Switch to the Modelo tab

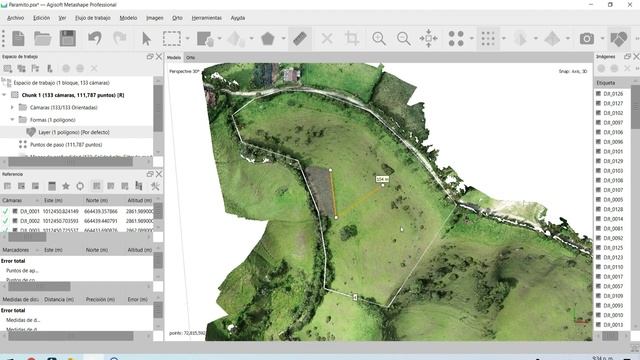[174, 58]
